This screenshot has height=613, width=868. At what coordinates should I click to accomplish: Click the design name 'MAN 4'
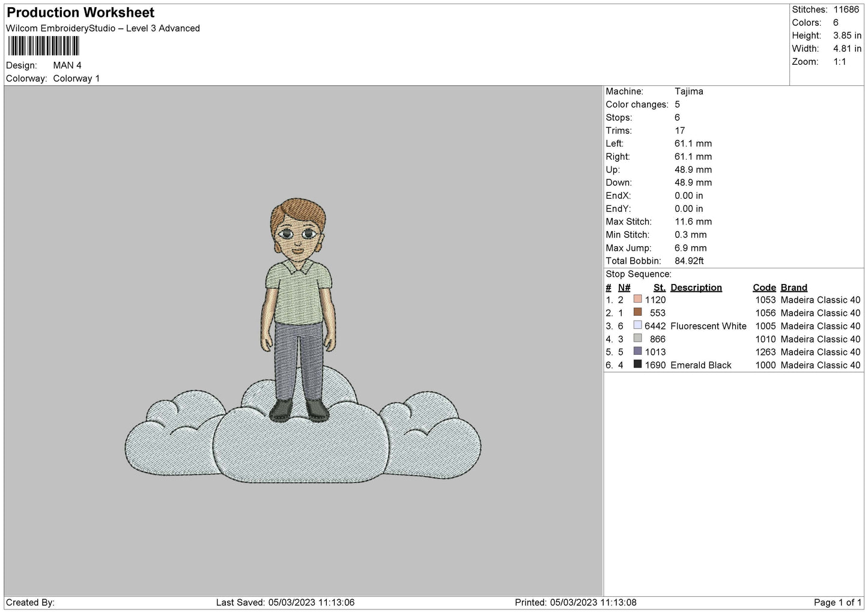click(x=67, y=65)
